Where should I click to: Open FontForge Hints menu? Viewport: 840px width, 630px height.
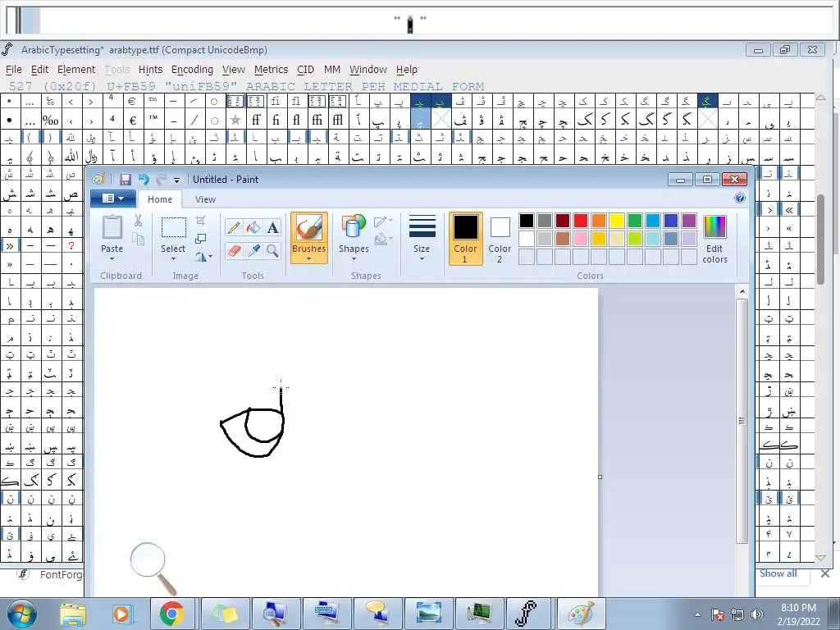pyautogui.click(x=150, y=70)
